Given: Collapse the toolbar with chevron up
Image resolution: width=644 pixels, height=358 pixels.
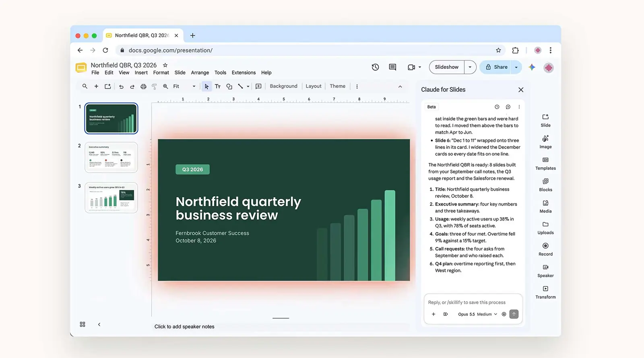Looking at the screenshot, I should click(400, 86).
